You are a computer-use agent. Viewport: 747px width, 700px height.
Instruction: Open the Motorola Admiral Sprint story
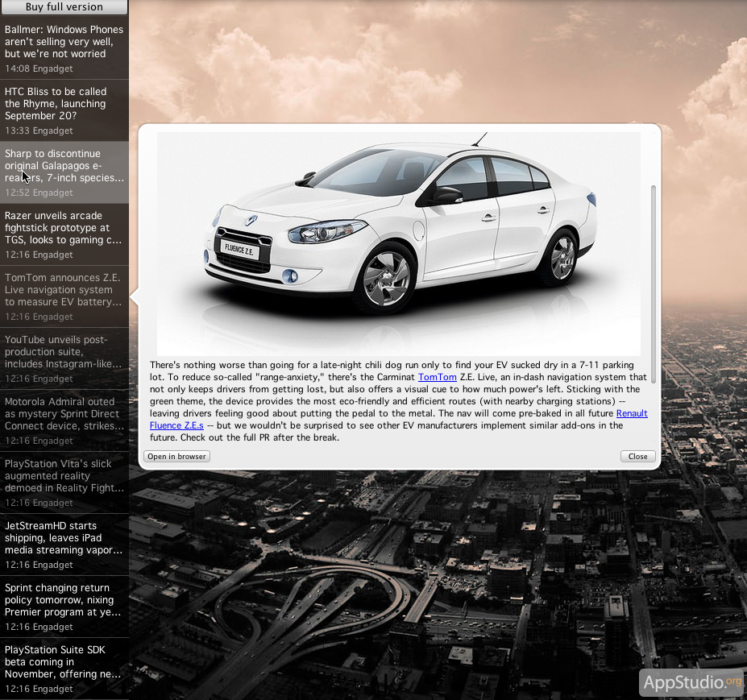[x=64, y=420]
